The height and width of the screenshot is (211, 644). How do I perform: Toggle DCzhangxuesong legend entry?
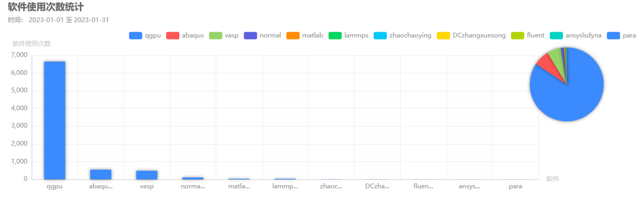click(471, 35)
